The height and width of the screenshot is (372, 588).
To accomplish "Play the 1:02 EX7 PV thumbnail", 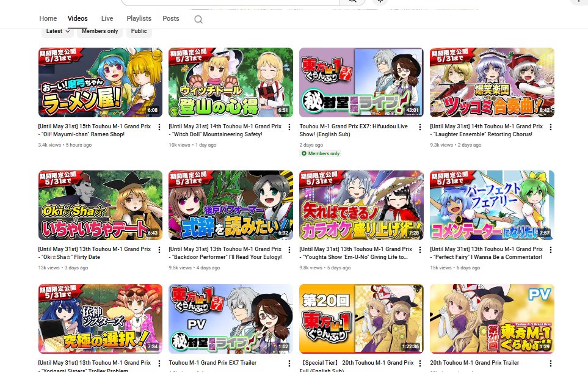I will click(x=231, y=319).
